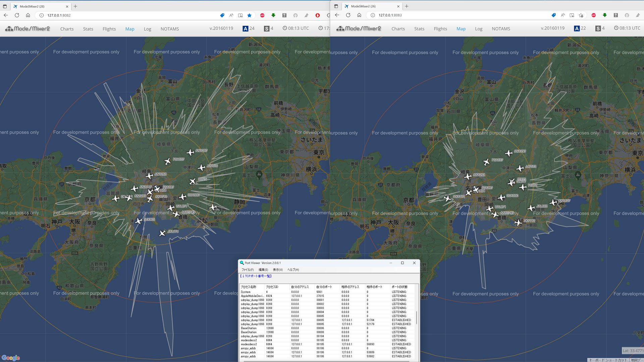Click the favorites star icon in left browser
This screenshot has width=644, height=362.
coord(249,15)
